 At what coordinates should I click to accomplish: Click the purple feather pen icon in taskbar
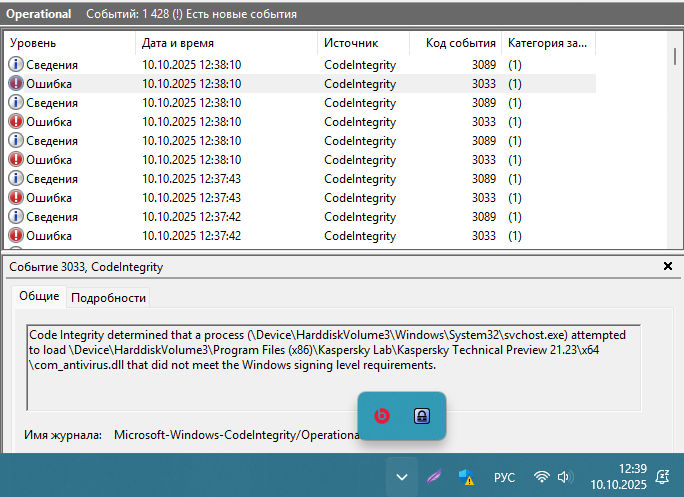pyautogui.click(x=434, y=477)
